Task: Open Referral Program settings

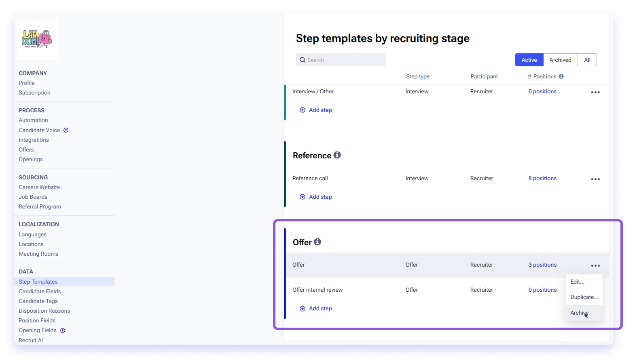Action: coord(40,206)
